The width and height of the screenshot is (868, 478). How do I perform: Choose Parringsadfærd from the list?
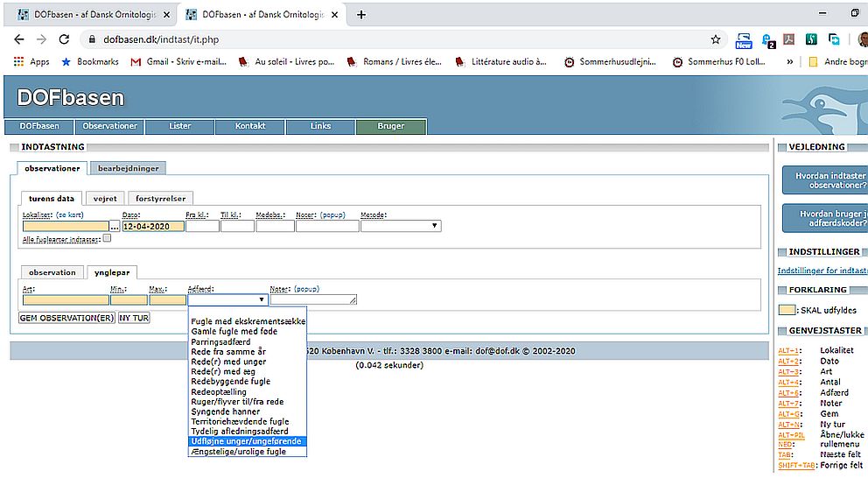248,341
